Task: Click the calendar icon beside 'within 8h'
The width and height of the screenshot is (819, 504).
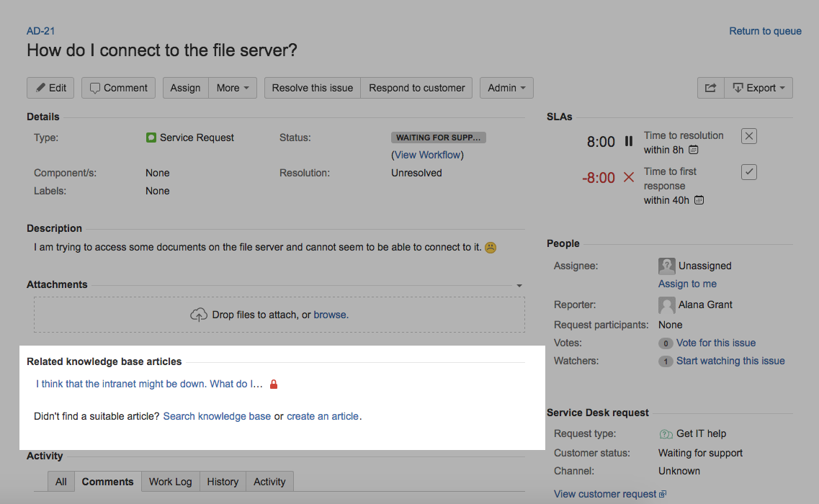Action: point(693,150)
